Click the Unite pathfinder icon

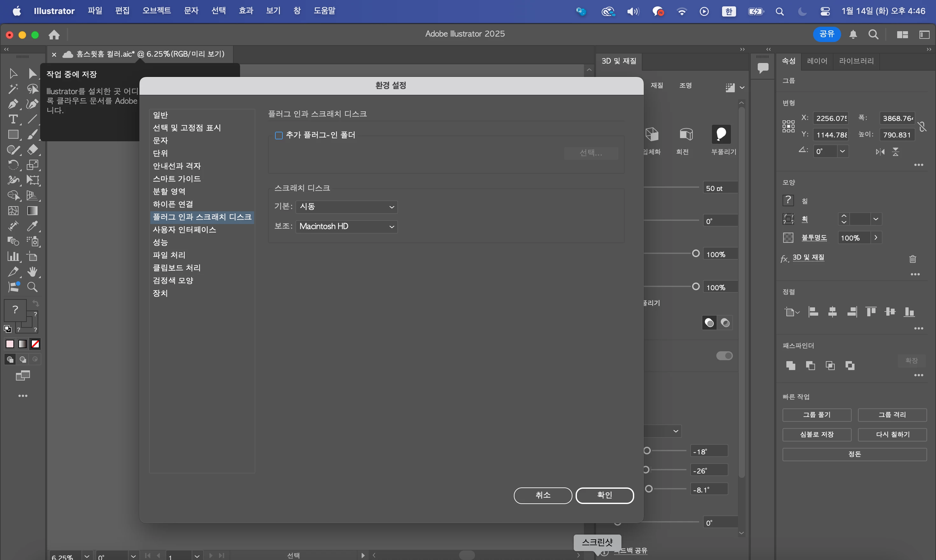click(791, 365)
